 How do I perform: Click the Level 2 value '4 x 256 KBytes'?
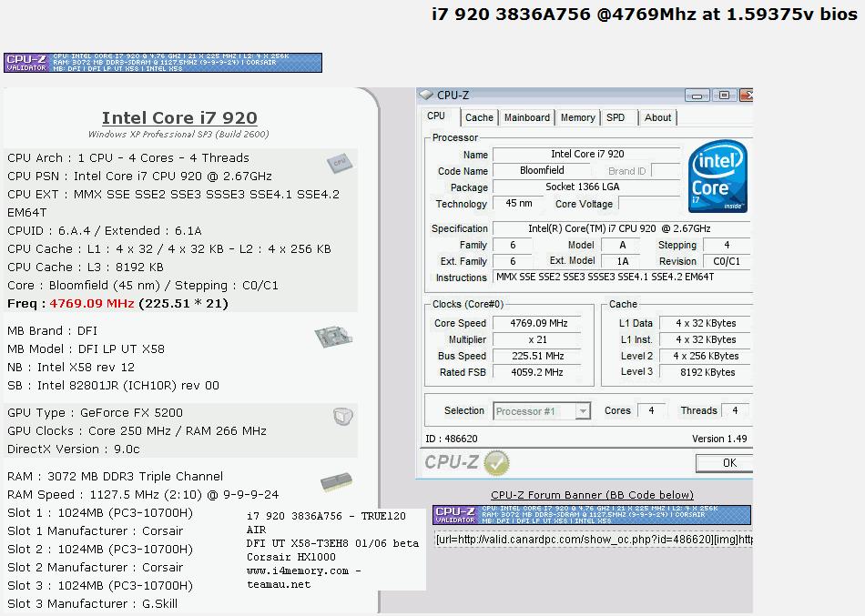[x=707, y=357]
